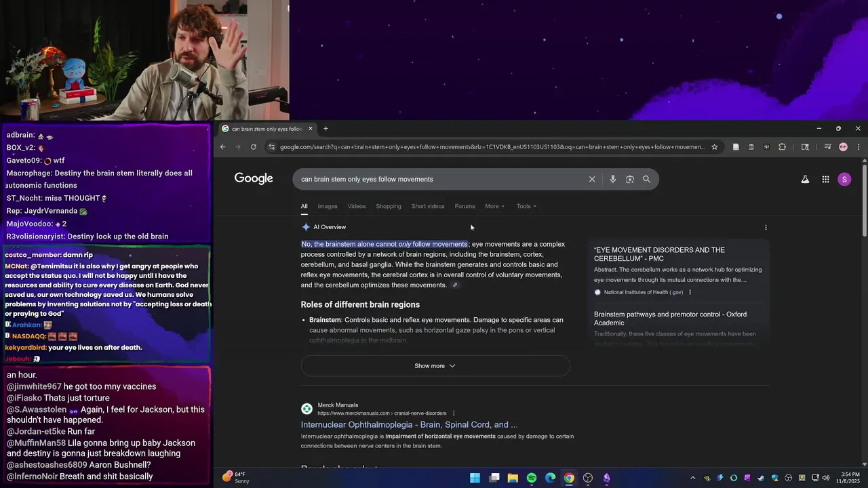Expand the Tools dropdown
Image resolution: width=868 pixels, height=488 pixels.
(526, 206)
